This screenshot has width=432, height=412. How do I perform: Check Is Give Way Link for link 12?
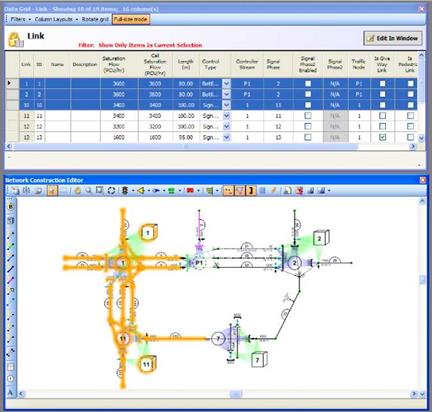[x=382, y=126]
